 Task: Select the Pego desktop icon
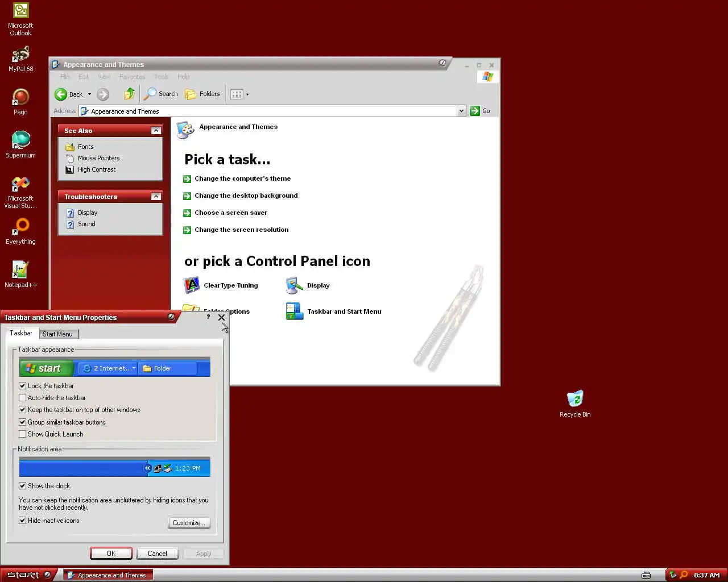click(20, 102)
